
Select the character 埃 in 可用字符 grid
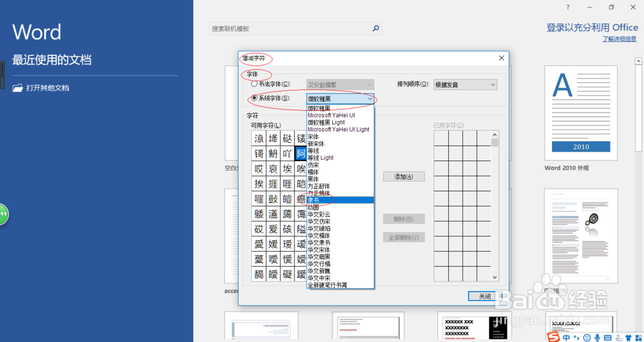[x=287, y=169]
